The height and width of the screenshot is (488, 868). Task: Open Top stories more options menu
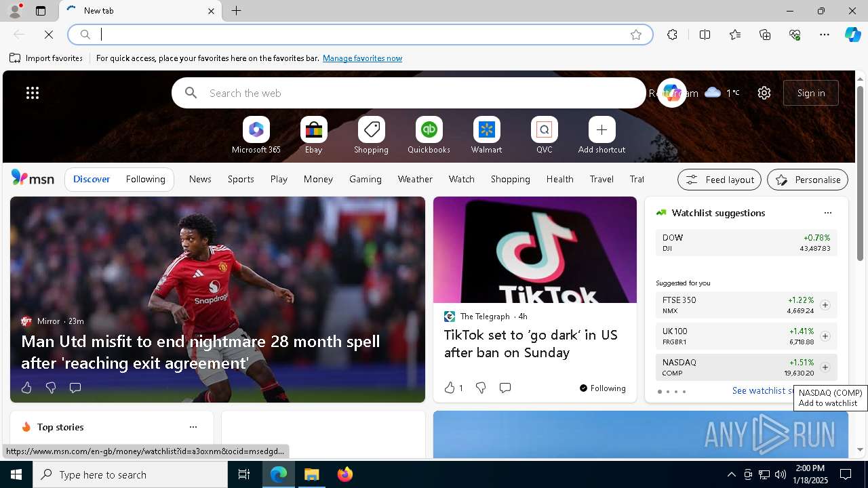point(193,427)
